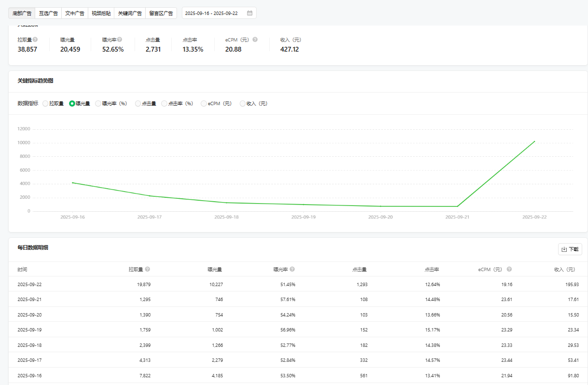
Task: Click summary 曝光量 value 20,459
Action: point(70,49)
